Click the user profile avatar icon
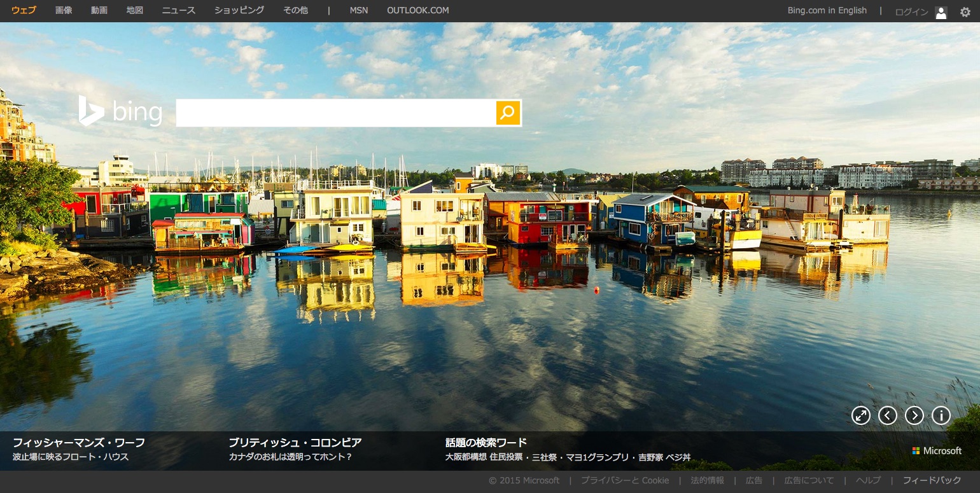Screen dimensions: 980x493 pos(941,12)
